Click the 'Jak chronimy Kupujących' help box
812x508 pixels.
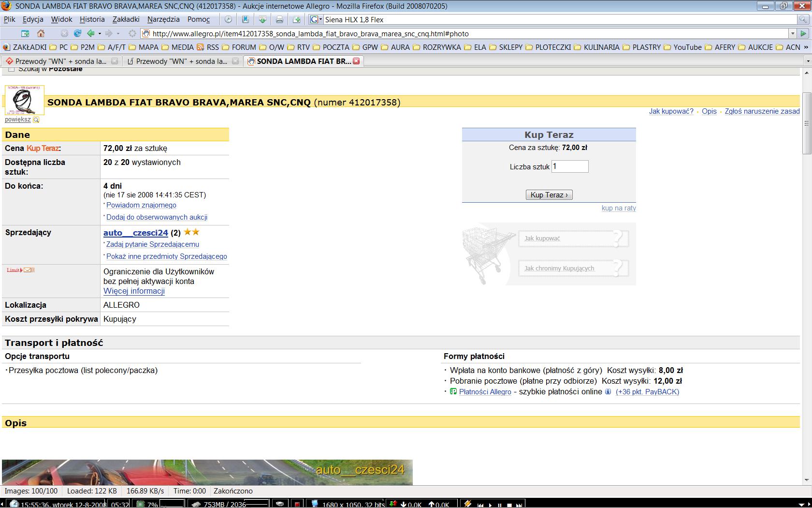[573, 269]
